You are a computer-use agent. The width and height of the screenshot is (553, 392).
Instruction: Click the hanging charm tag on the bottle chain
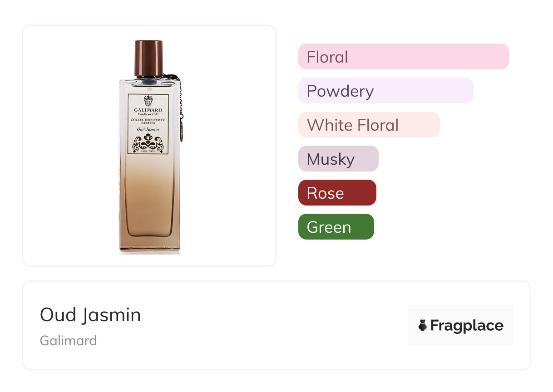(x=181, y=129)
